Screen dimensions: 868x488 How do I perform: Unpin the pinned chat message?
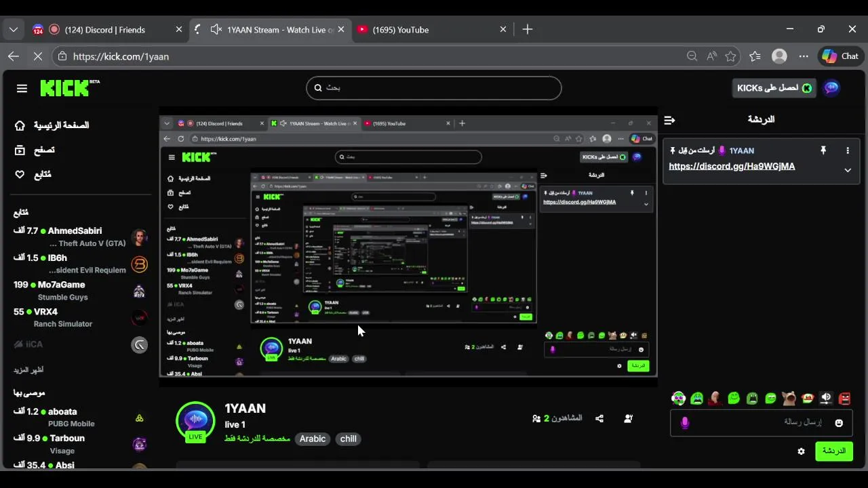823,150
